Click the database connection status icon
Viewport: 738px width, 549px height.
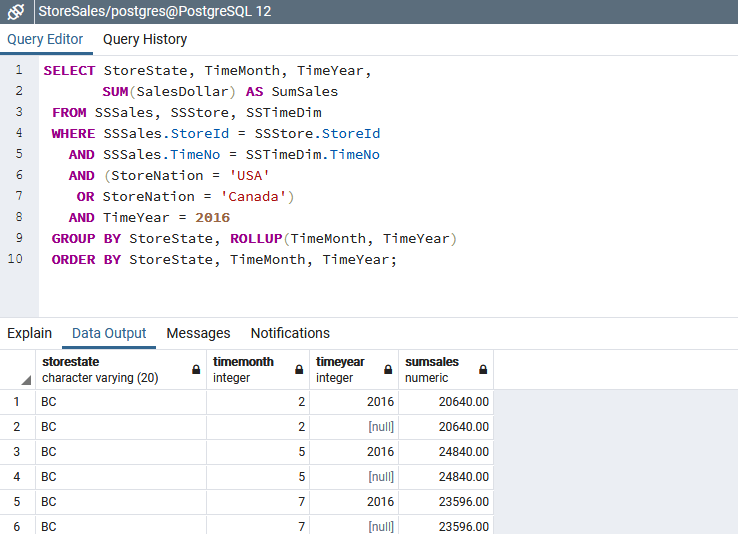click(x=16, y=12)
